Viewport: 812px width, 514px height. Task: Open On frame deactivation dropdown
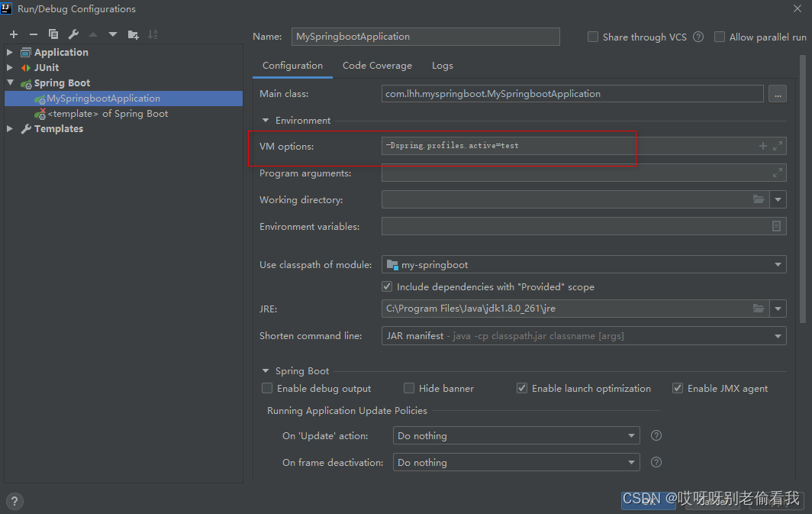click(631, 462)
